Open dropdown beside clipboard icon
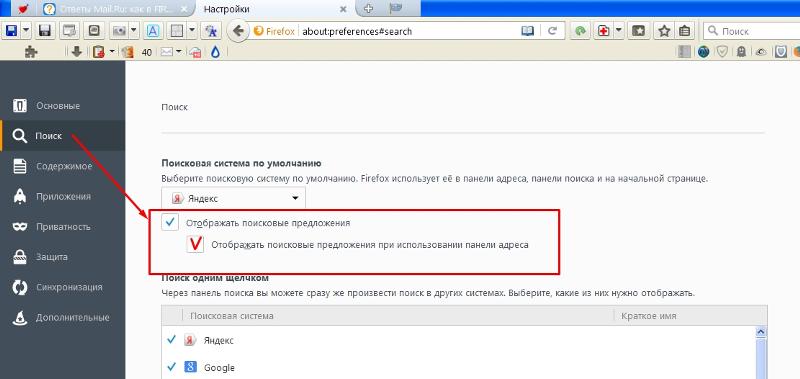 112,52
